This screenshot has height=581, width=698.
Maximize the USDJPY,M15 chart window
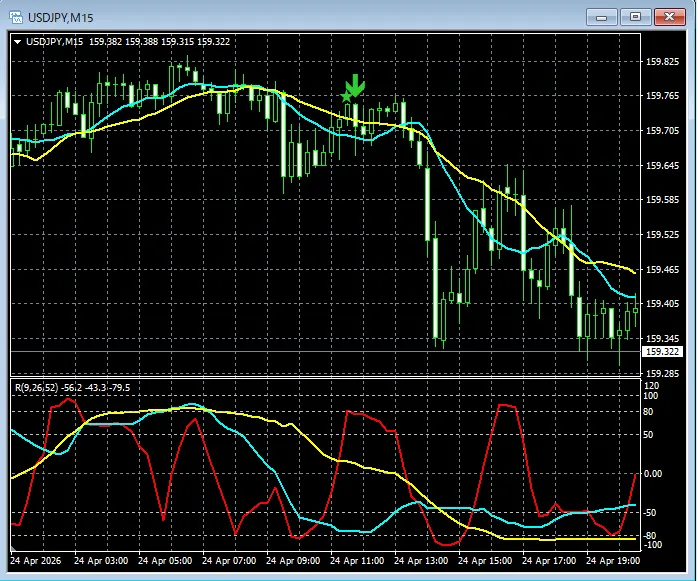(x=633, y=16)
